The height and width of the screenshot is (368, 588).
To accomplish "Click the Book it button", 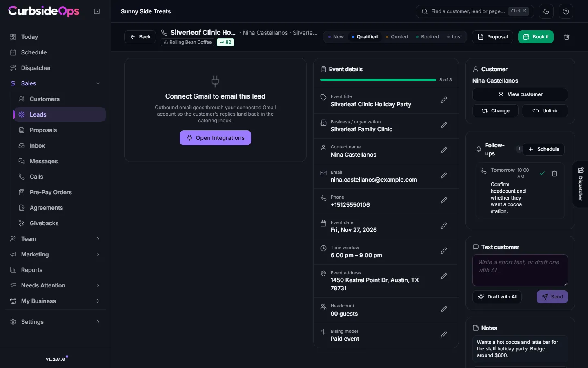I will 536,37.
